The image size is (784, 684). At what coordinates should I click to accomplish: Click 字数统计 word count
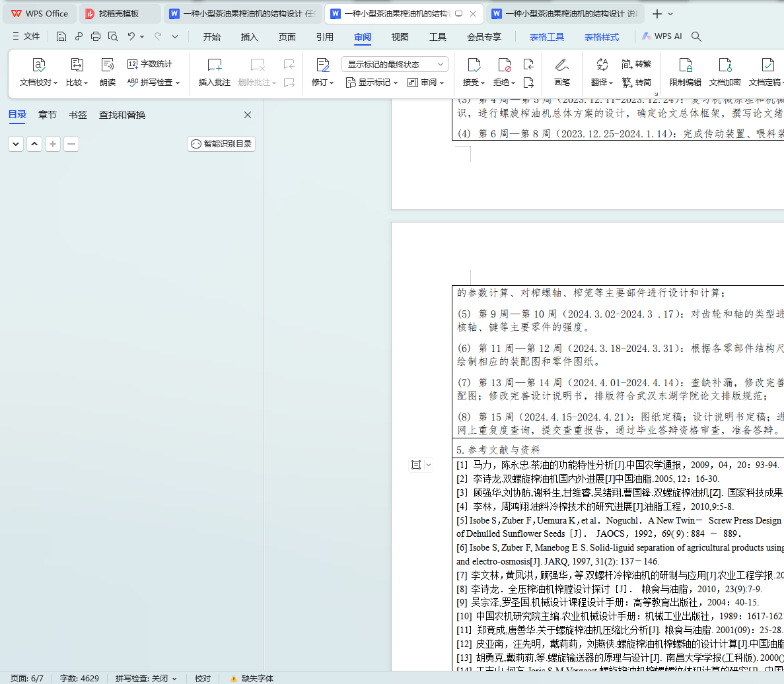(149, 64)
